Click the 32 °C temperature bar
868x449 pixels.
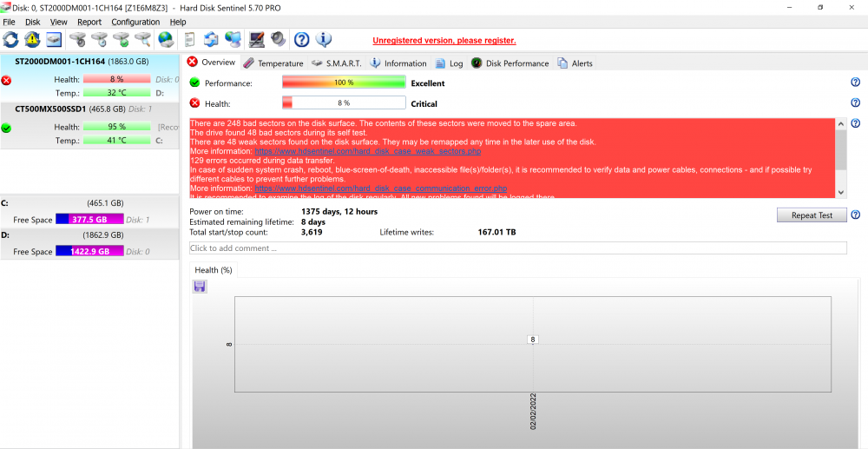click(117, 93)
